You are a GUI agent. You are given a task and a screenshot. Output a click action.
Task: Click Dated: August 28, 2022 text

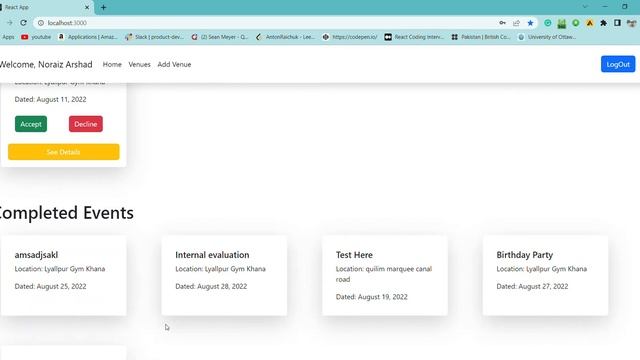click(211, 286)
